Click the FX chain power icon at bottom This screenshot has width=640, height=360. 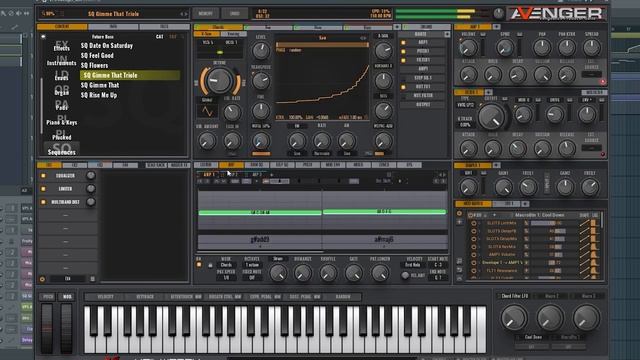tap(42, 279)
